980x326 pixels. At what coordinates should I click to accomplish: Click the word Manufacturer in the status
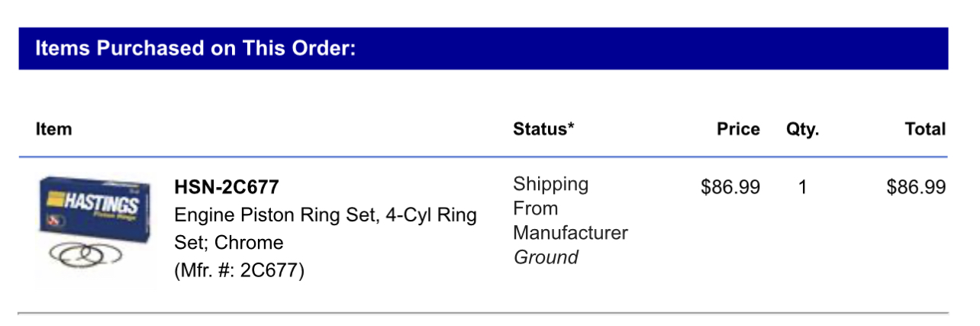tap(570, 233)
